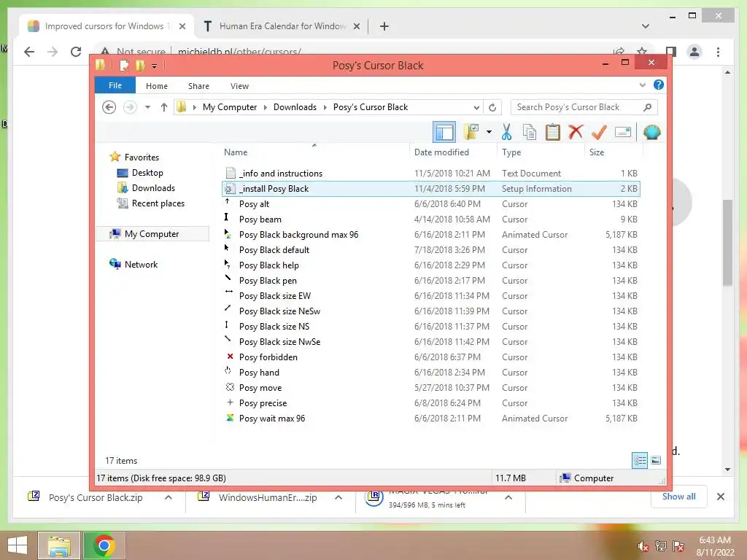Switch to Human Era Calendar Chrome tab
747x560 pixels.
[282, 26]
